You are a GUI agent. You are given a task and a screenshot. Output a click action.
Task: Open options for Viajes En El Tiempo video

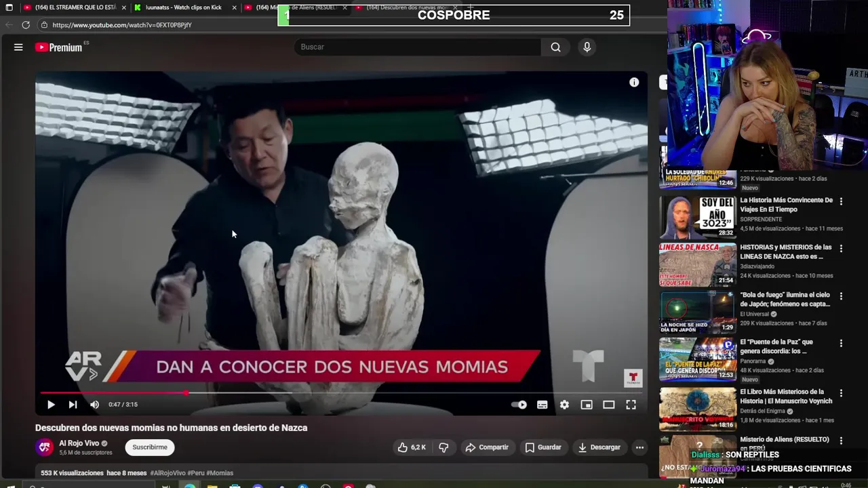click(841, 201)
